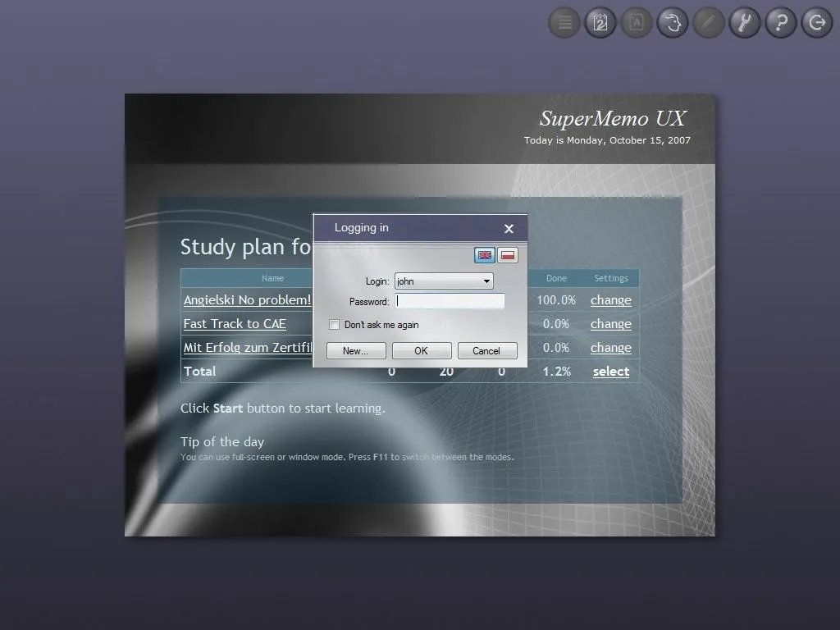
Task: Switch interface to Polish with Polish flag
Action: click(508, 255)
